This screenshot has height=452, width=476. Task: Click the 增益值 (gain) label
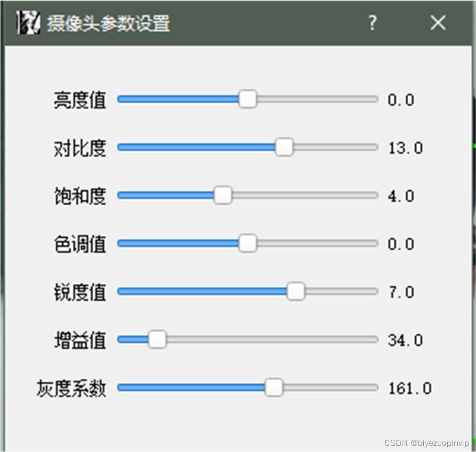click(x=79, y=339)
